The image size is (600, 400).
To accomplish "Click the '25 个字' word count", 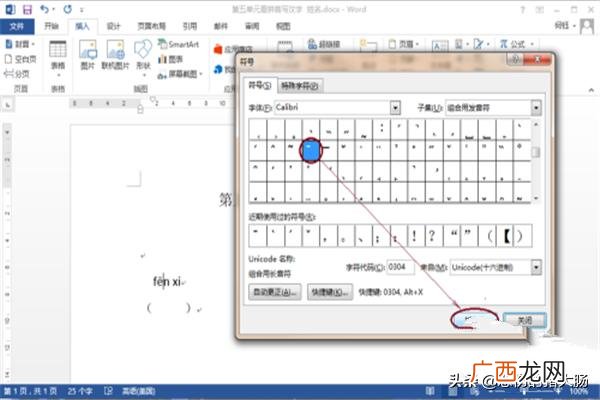I will pyautogui.click(x=80, y=391).
